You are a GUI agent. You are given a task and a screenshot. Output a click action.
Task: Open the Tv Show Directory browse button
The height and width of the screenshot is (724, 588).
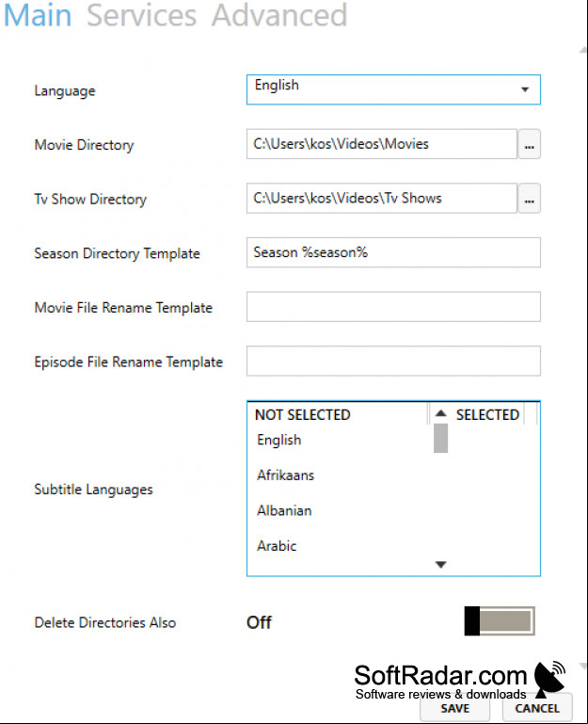point(529,199)
